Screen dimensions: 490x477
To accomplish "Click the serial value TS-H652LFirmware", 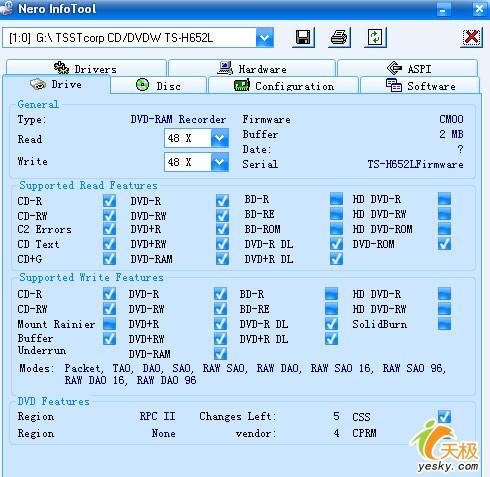I will 415,164.
